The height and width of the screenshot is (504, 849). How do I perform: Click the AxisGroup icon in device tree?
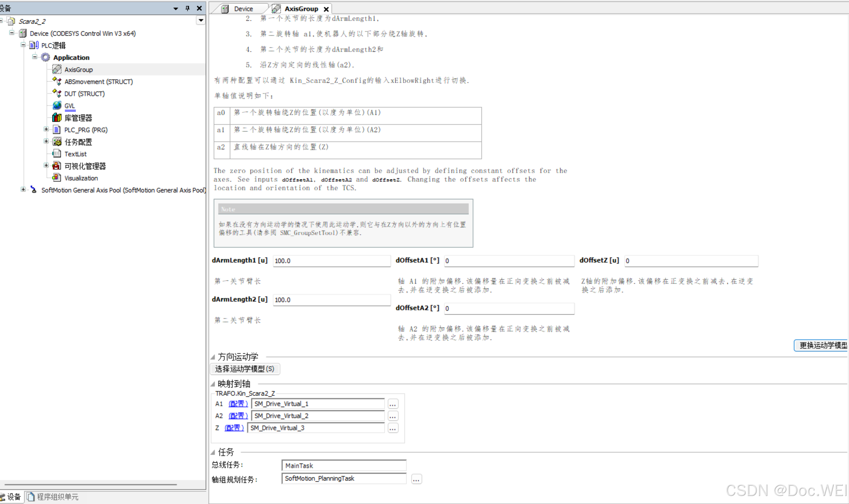click(x=57, y=69)
